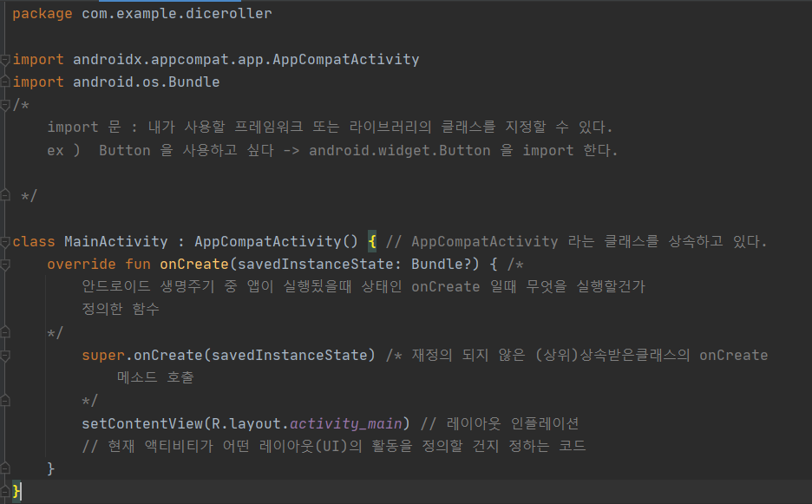Toggle fold marker at */ above setContentView
The image size is (812, 504).
5,401
